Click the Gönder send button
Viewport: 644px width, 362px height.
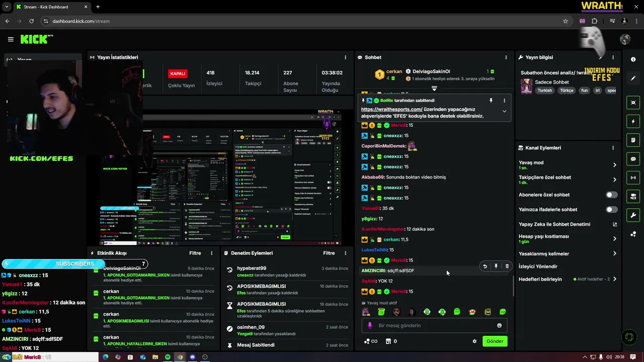(495, 341)
